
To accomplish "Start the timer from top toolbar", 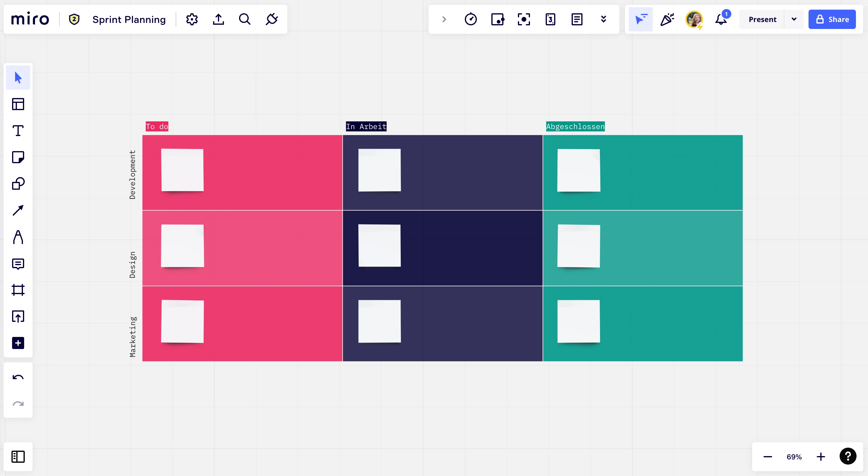I will pyautogui.click(x=471, y=19).
